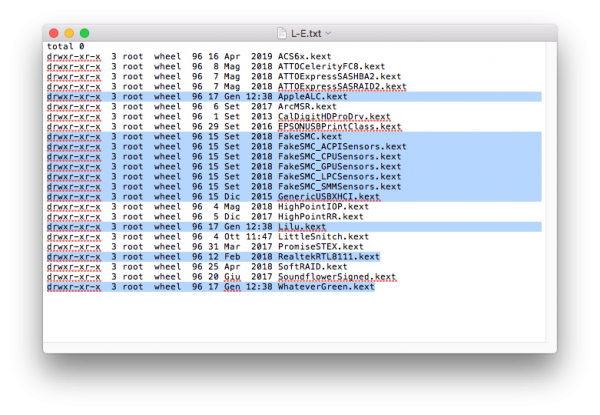Image resolution: width=600 pixels, height=415 pixels.
Task: Click the WhateverGreen.kext filename
Action: 326,287
